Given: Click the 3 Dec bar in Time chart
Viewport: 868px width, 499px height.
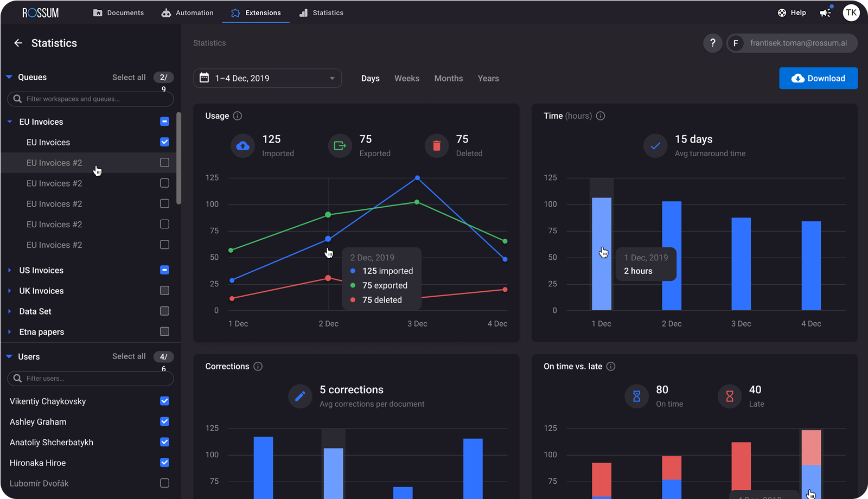Looking at the screenshot, I should [741, 264].
